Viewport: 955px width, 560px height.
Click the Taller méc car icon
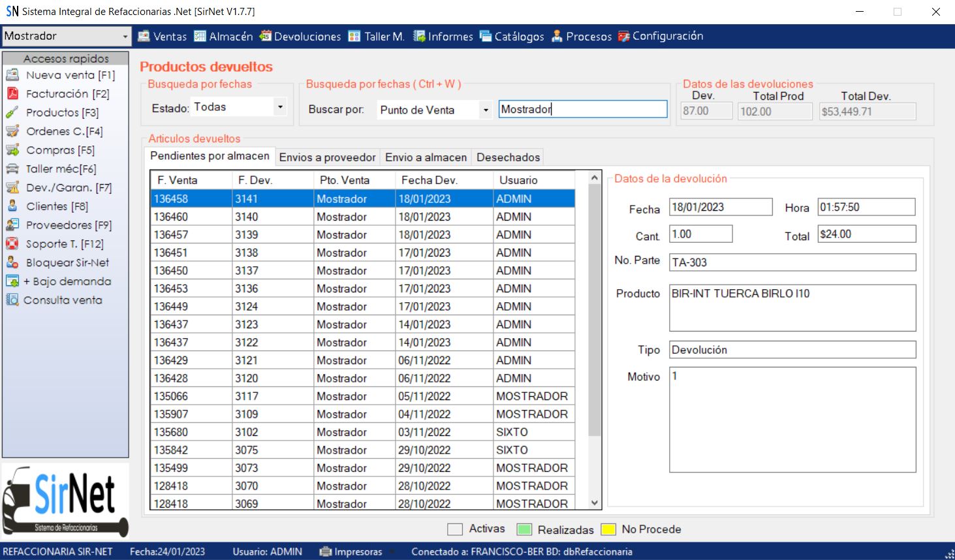coord(12,168)
